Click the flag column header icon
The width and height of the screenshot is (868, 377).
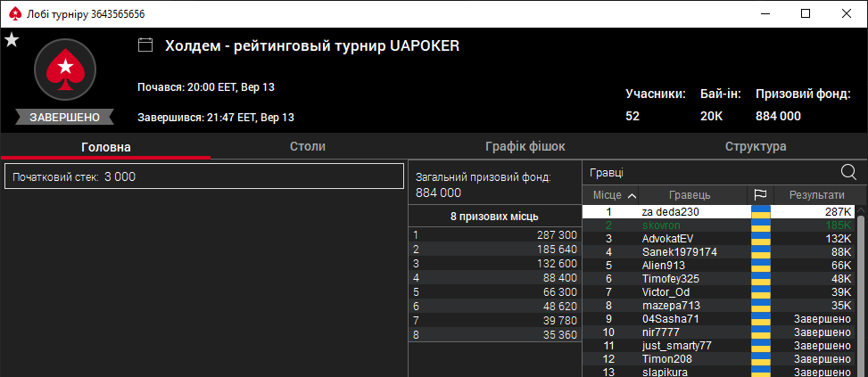[760, 194]
